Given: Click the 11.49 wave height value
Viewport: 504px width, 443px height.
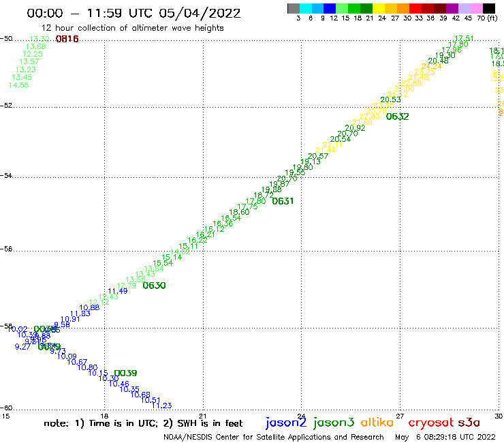Looking at the screenshot, I should (118, 291).
